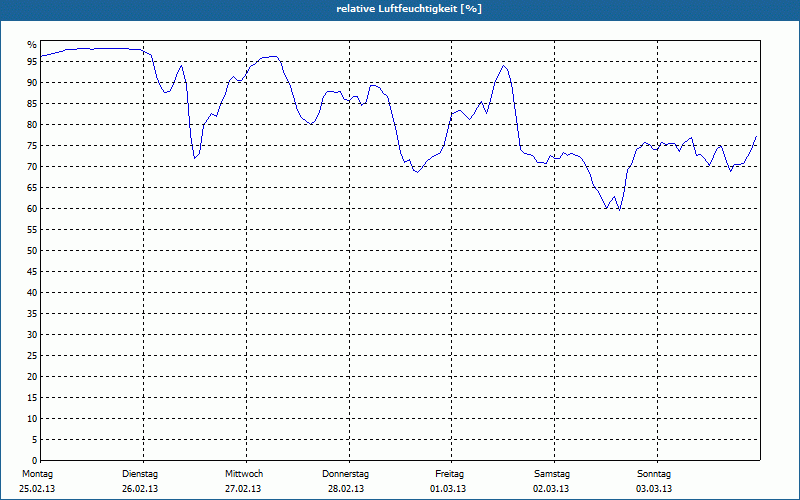Click the date '03.03.13'
This screenshot has height=500, width=800.
click(654, 489)
